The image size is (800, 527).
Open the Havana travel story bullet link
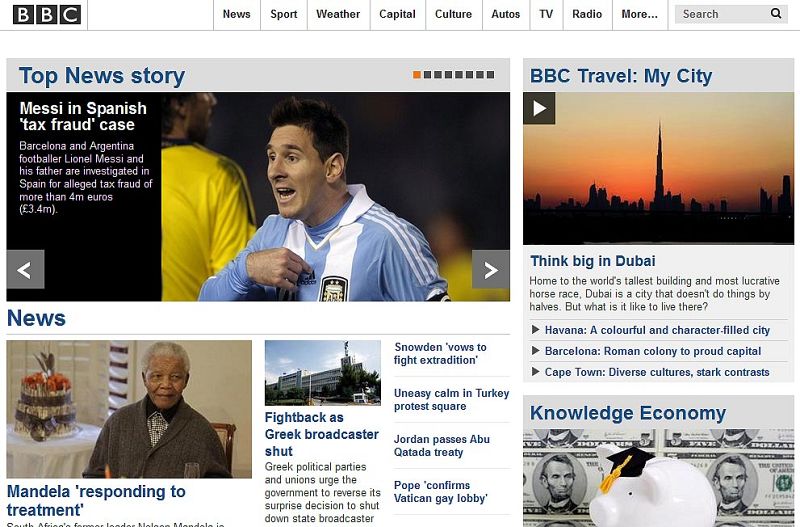click(x=657, y=330)
